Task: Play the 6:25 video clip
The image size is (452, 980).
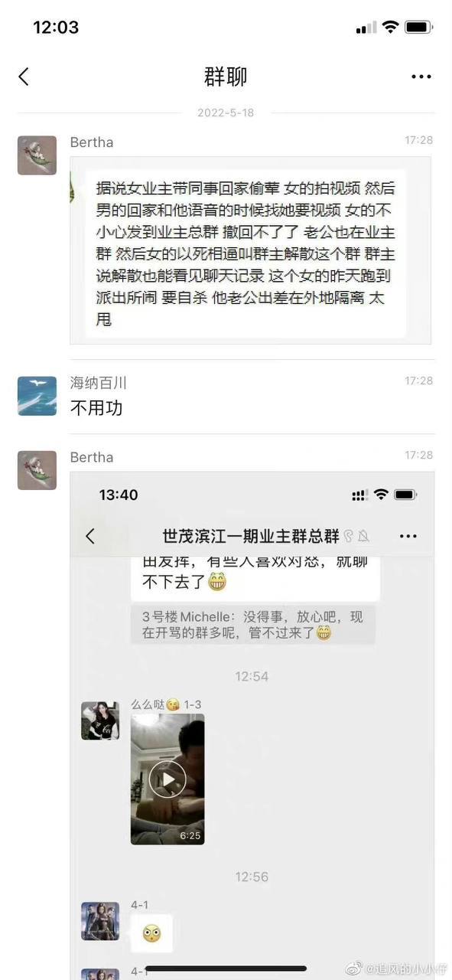Action: click(167, 779)
